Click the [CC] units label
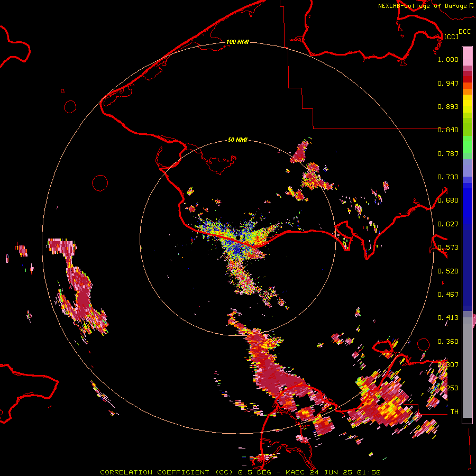Image resolution: width=476 pixels, height=476 pixels. (451, 36)
